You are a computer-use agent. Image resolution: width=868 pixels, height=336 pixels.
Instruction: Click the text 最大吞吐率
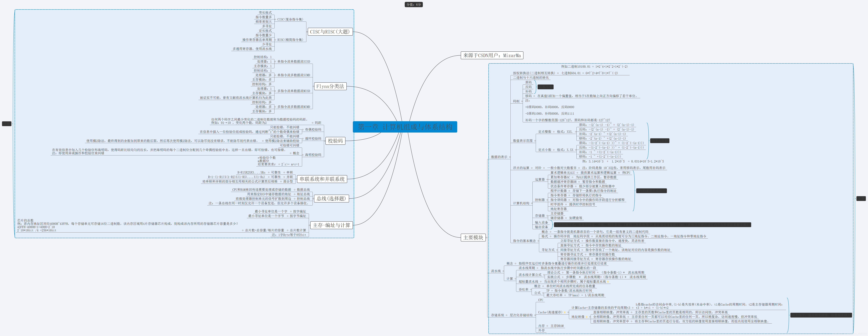click(554, 295)
